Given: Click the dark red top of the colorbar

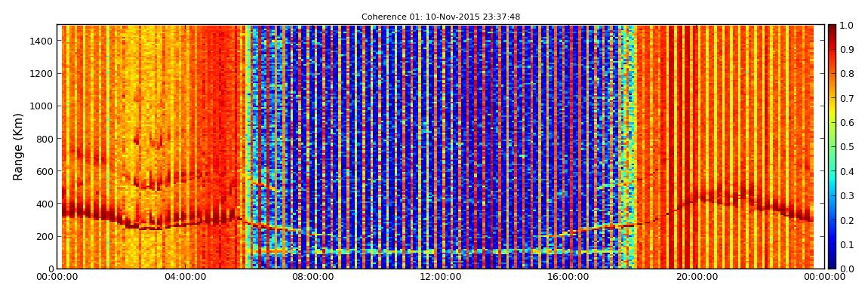Looking at the screenshot, I should pyautogui.click(x=832, y=30).
